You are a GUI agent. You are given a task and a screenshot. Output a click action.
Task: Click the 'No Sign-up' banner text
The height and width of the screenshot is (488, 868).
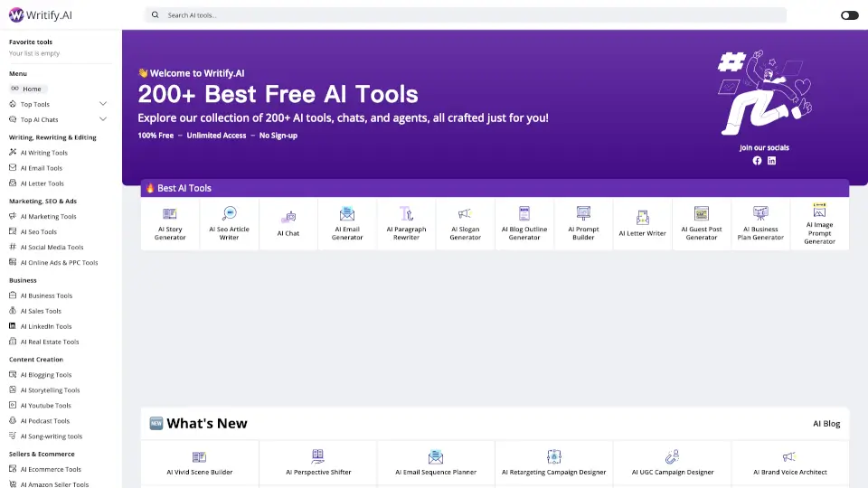(278, 136)
